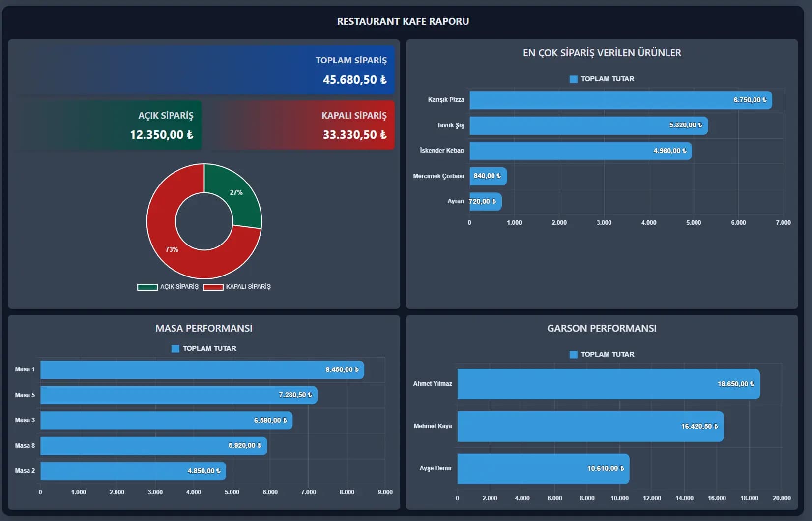The width and height of the screenshot is (812, 521).
Task: Select the Ayran bar
Action: tap(485, 202)
